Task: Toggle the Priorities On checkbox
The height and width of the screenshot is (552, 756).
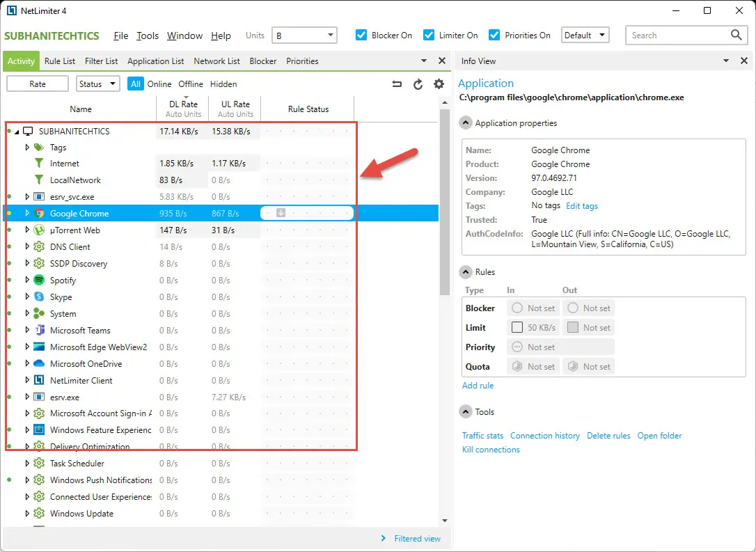Action: point(494,35)
